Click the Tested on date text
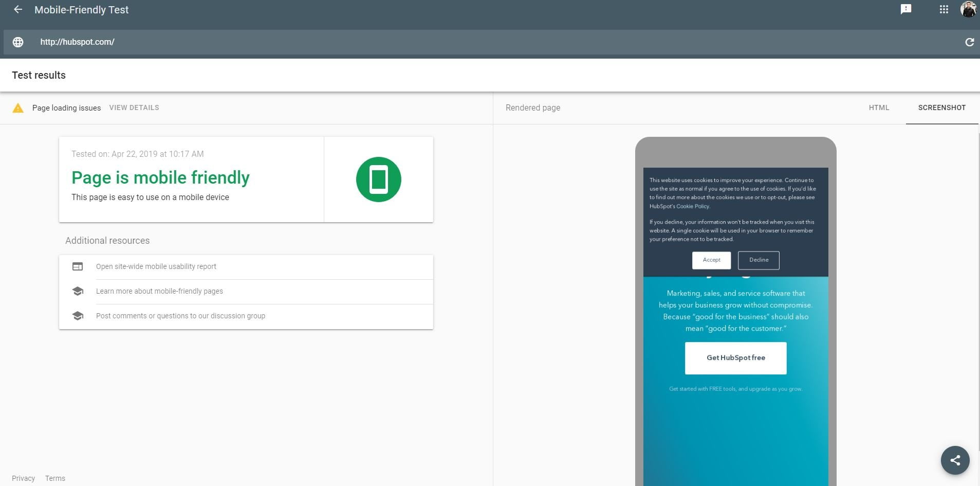The width and height of the screenshot is (980, 486). (137, 154)
